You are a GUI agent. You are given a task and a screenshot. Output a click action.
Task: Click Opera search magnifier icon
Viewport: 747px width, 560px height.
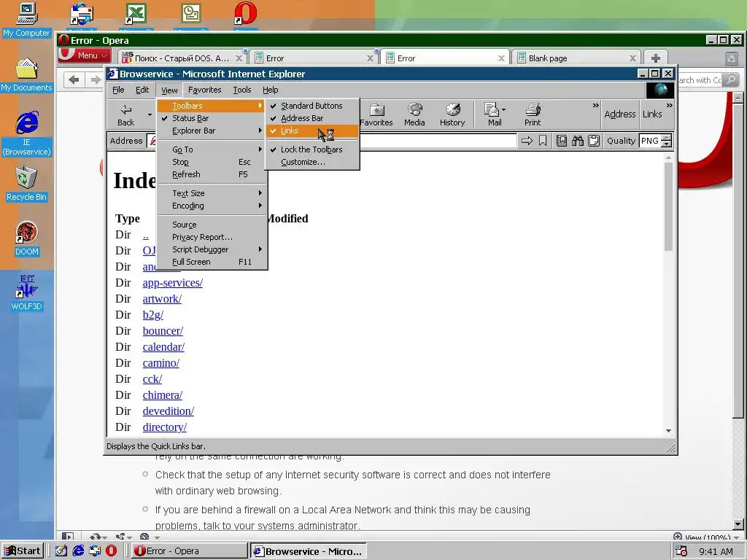tap(731, 79)
